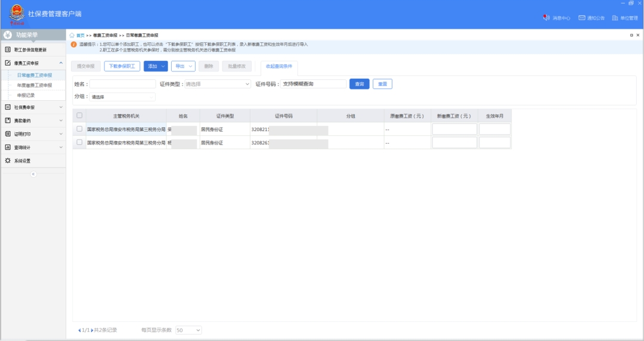Click the 通知公告 envelope icon

tap(581, 18)
